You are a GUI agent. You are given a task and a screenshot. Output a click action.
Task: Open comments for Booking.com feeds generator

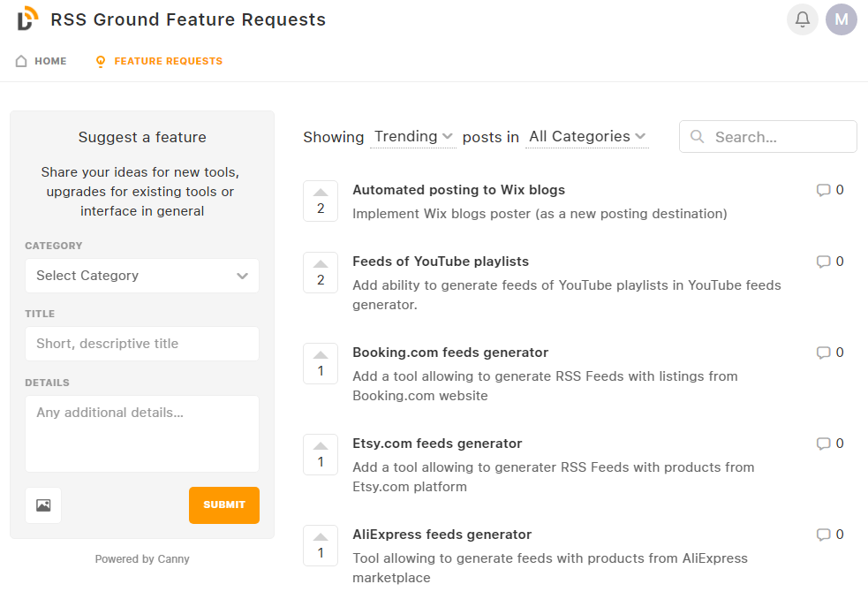(830, 353)
